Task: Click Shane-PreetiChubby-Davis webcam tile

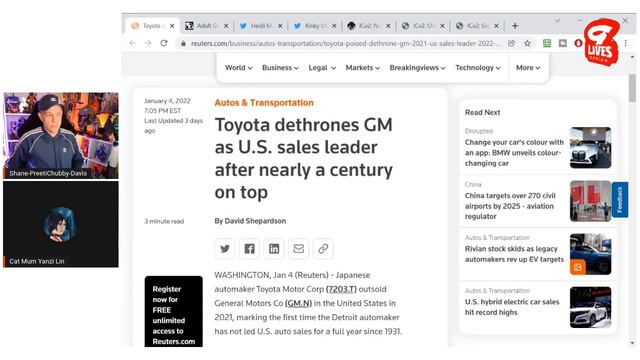Action: point(61,136)
